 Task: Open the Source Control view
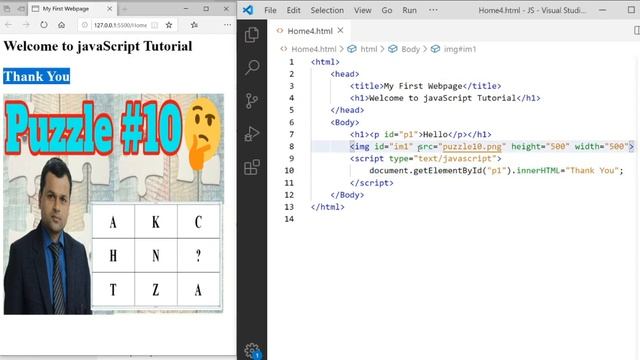pos(252,101)
